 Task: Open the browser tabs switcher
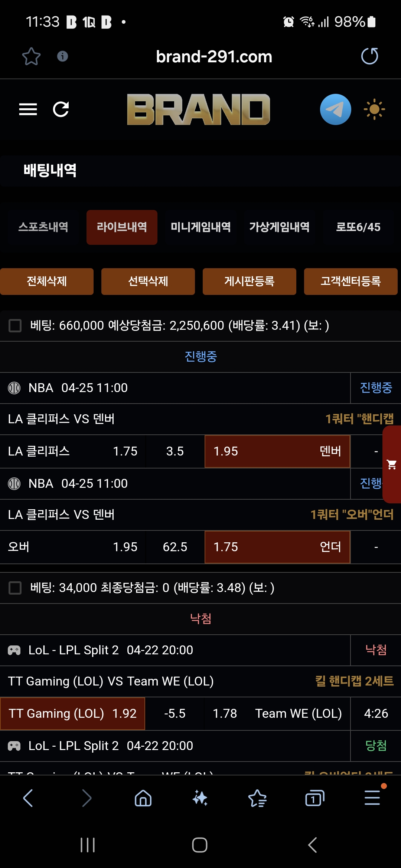(314, 798)
